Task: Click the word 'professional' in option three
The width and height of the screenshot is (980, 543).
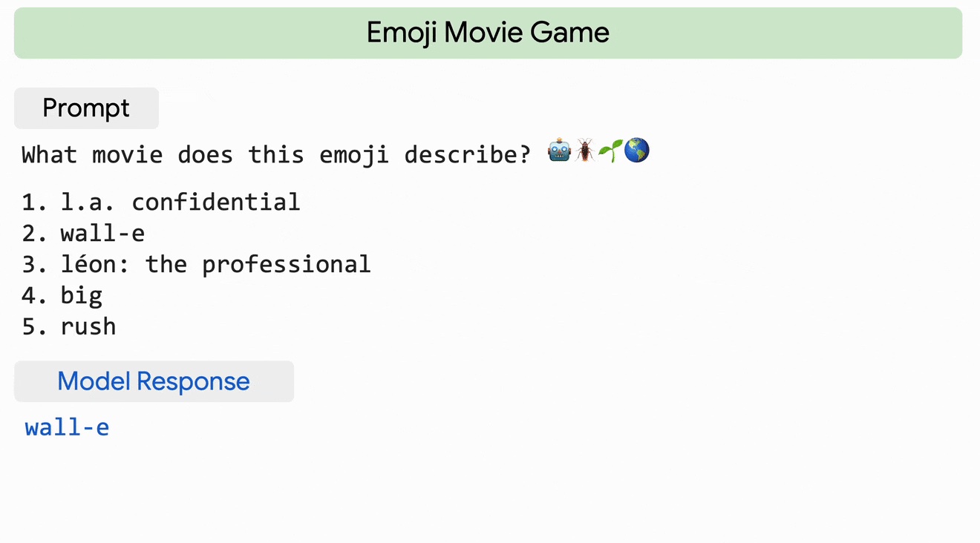Action: tap(287, 264)
